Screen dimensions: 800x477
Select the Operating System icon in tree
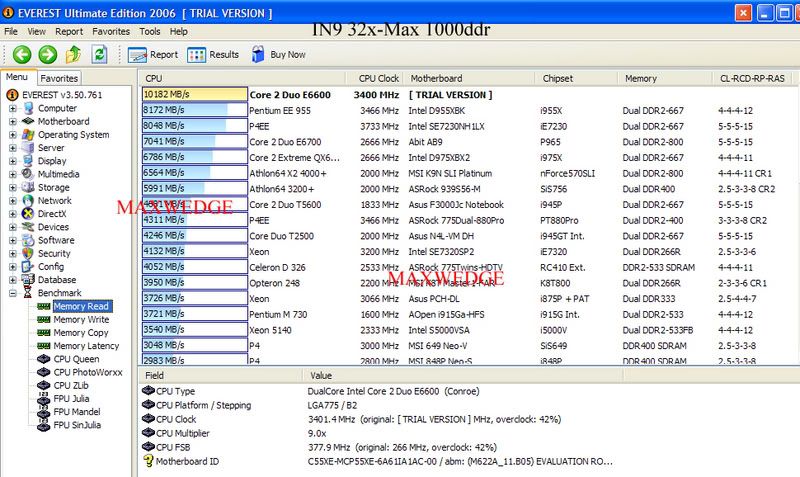tap(28, 135)
